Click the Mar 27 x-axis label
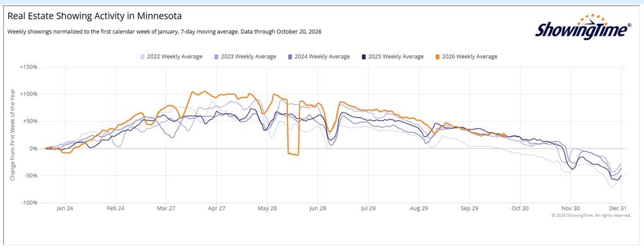644x249 pixels. pos(166,209)
